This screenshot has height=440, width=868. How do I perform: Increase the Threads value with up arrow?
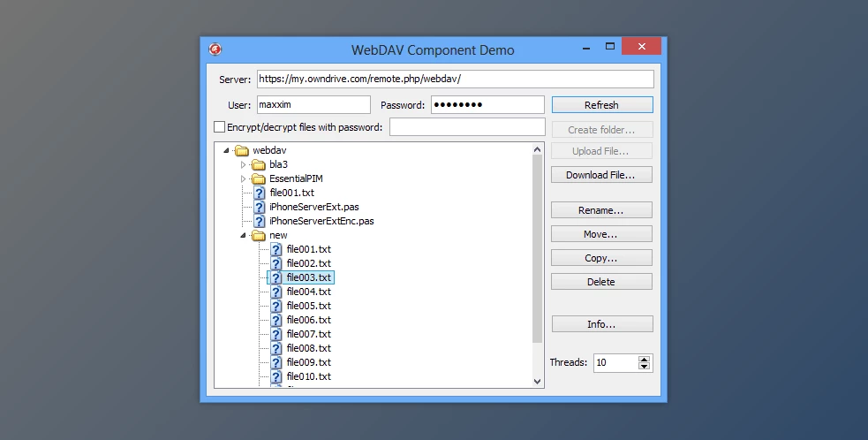pos(644,360)
